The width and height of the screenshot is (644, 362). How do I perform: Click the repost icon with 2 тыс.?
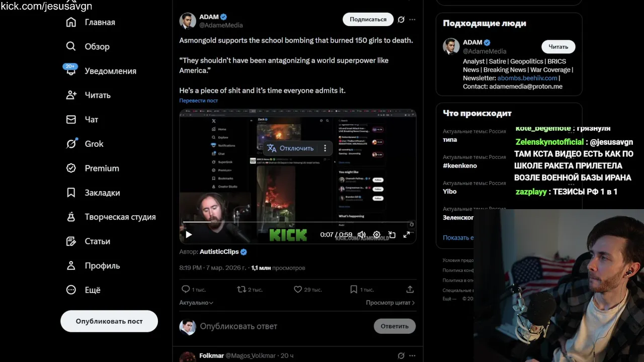[x=242, y=289]
